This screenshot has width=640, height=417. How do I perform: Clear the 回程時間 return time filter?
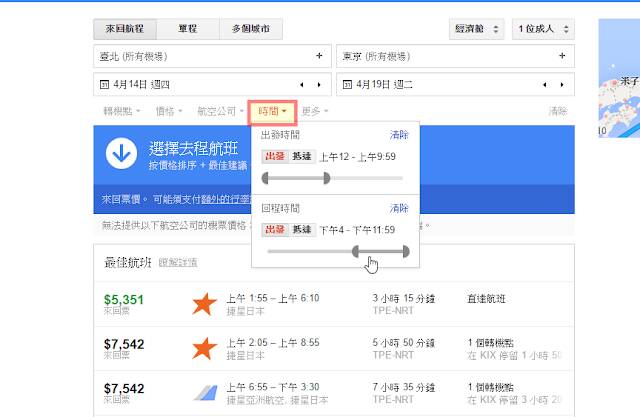pyautogui.click(x=399, y=208)
